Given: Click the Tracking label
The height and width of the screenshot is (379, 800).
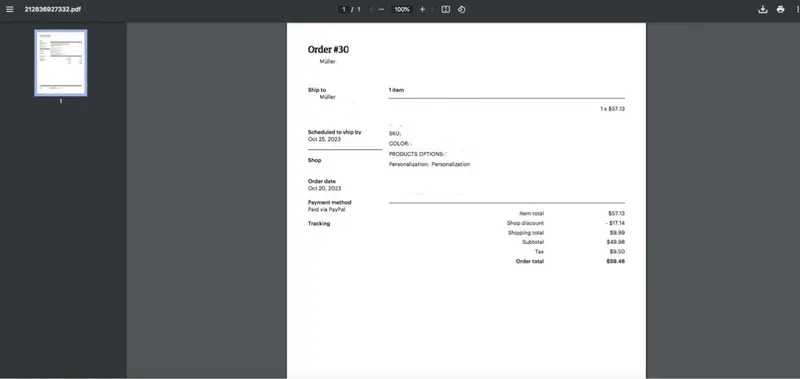Looking at the screenshot, I should coord(319,223).
